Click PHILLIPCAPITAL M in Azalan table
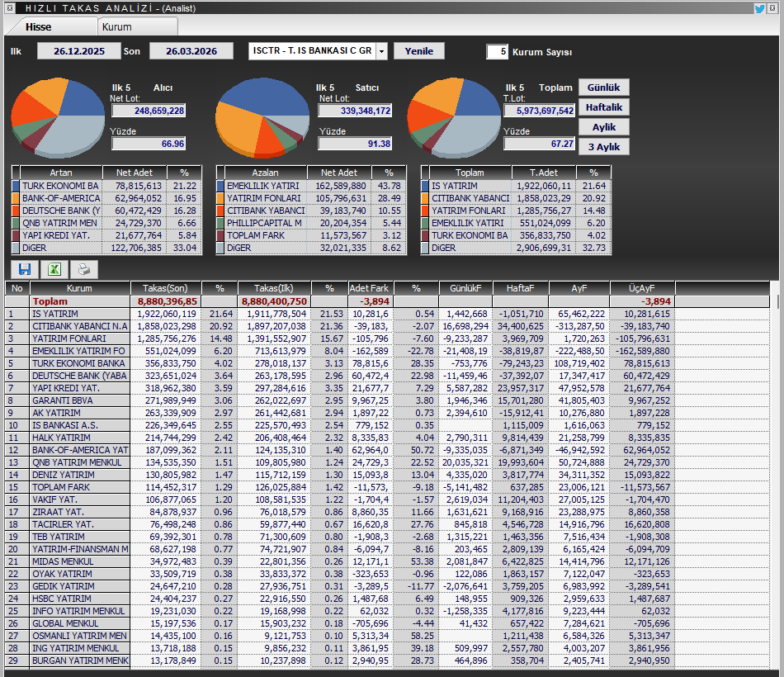 264,223
